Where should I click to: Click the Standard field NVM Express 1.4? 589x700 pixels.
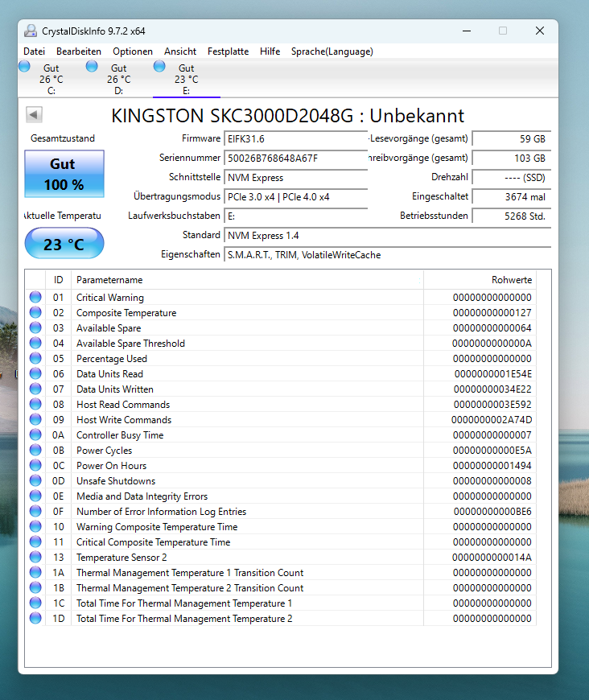387,236
